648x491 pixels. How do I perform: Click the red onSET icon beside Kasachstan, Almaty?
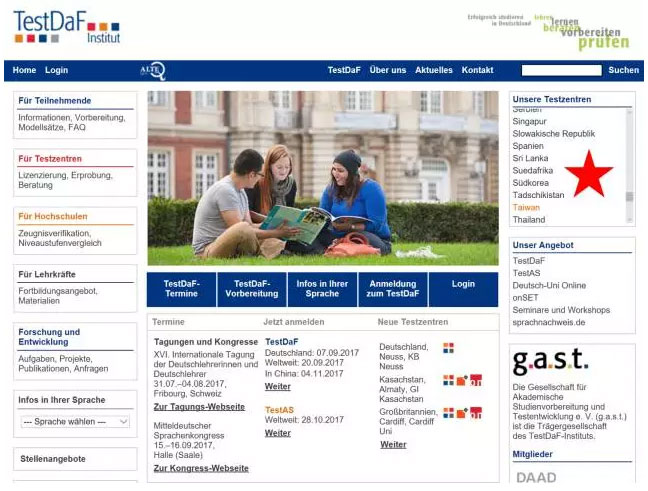click(x=476, y=380)
